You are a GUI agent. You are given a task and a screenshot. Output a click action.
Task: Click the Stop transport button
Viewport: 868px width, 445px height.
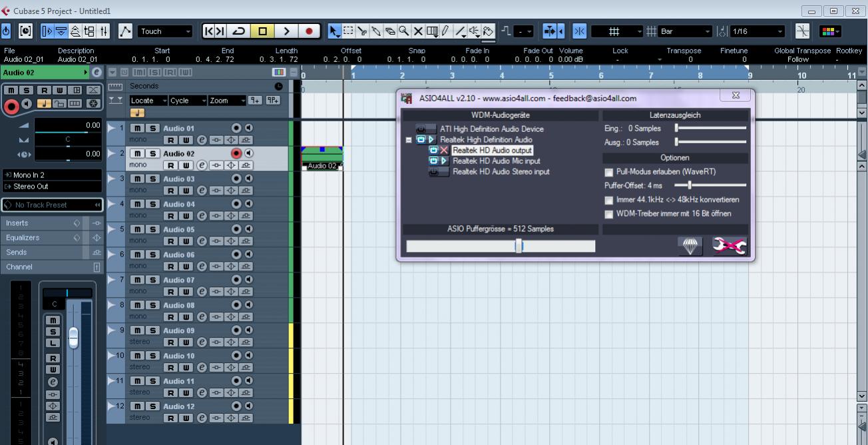[x=262, y=31]
